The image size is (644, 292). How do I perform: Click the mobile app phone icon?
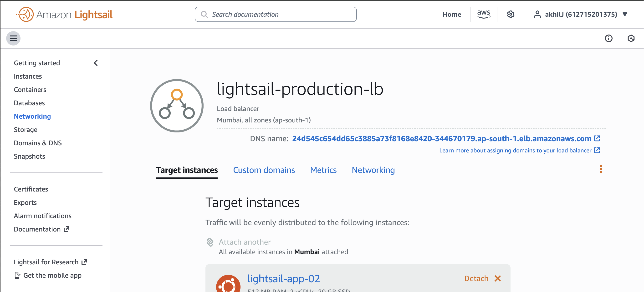[17, 275]
